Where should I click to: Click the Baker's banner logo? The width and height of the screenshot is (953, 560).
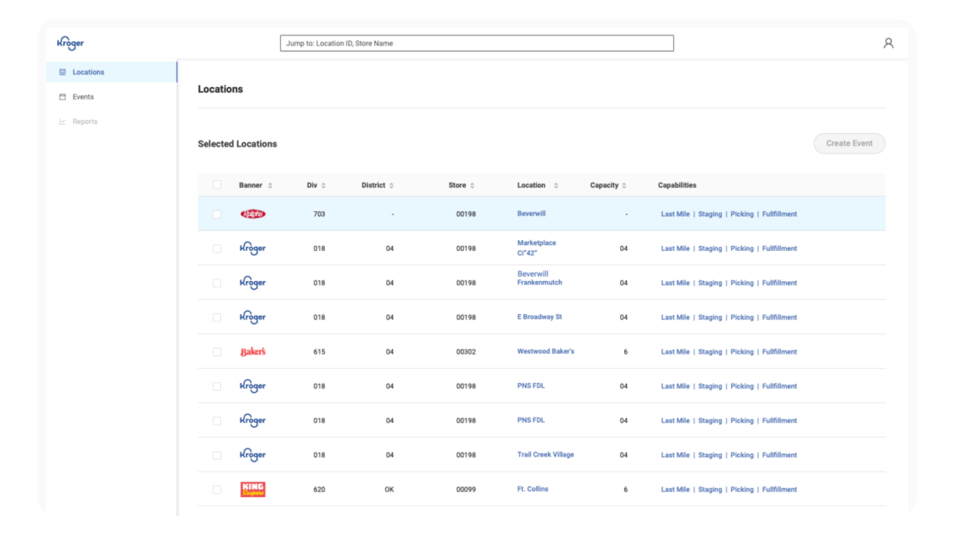click(x=253, y=352)
